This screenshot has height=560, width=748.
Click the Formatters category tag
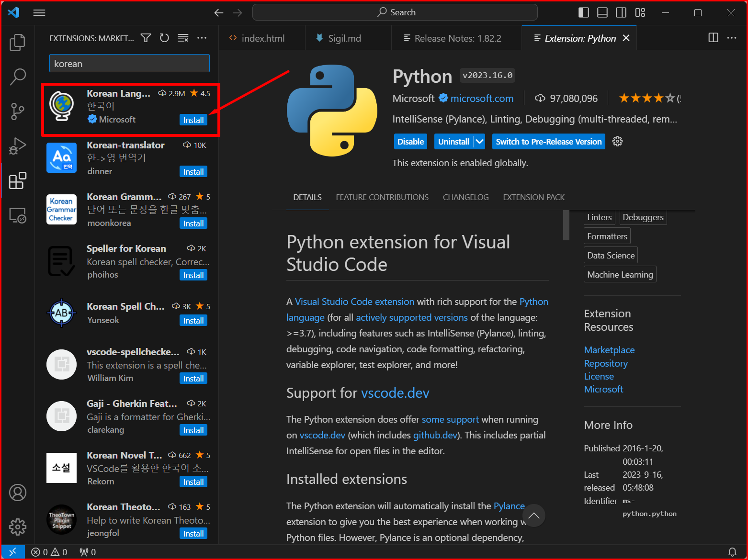point(607,236)
